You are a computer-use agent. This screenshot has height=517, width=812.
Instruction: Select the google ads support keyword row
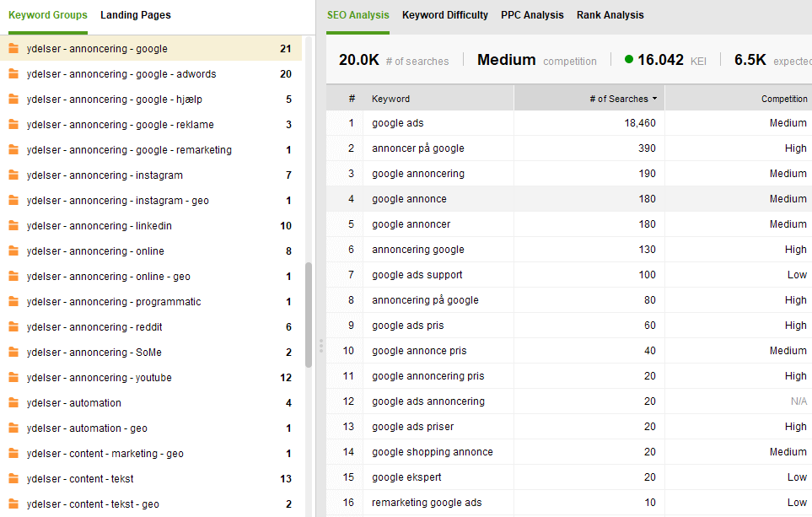pos(417,275)
